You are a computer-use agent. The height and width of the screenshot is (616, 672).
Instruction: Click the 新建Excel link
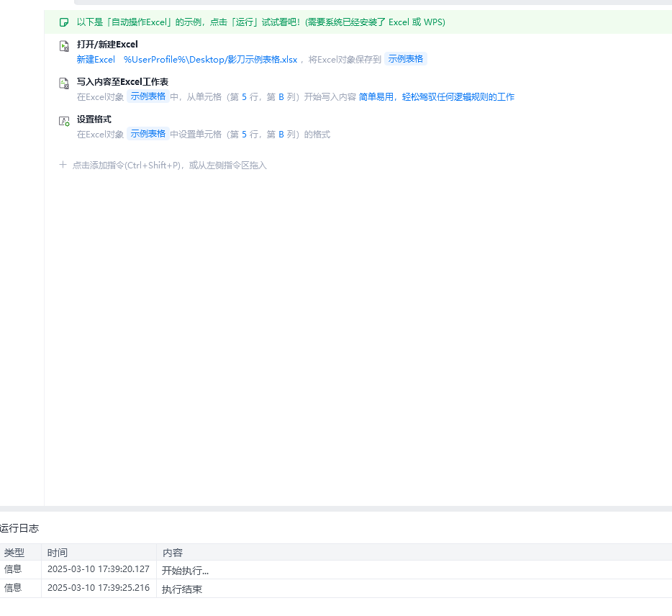[x=96, y=60]
